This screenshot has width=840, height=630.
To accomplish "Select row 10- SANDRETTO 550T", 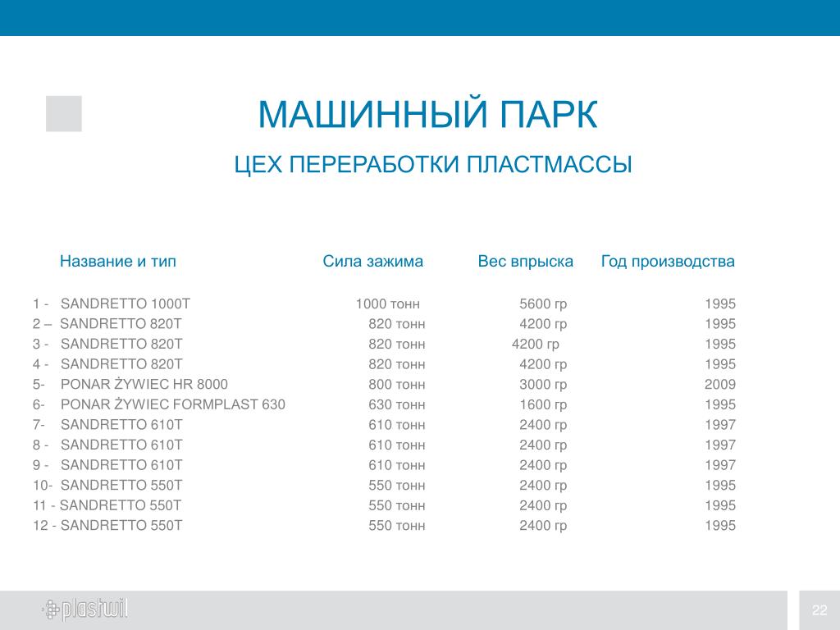I will (x=384, y=486).
